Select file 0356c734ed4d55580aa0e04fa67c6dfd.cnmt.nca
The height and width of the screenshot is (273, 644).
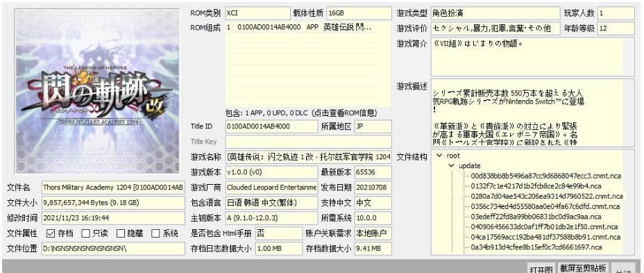pyautogui.click(x=545, y=206)
